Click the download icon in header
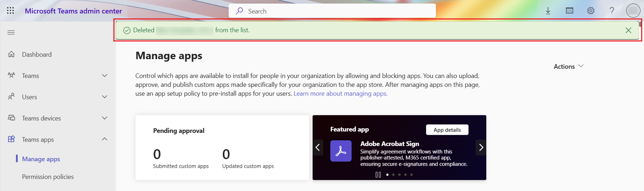The width and height of the screenshot is (644, 191). pos(548,11)
